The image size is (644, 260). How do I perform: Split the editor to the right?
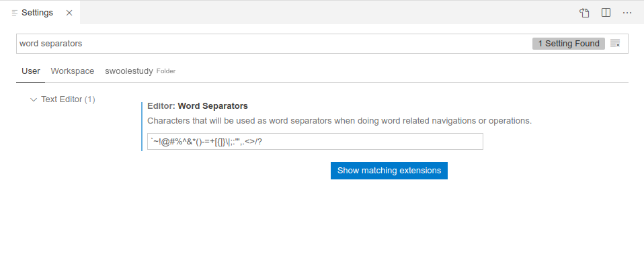(606, 13)
